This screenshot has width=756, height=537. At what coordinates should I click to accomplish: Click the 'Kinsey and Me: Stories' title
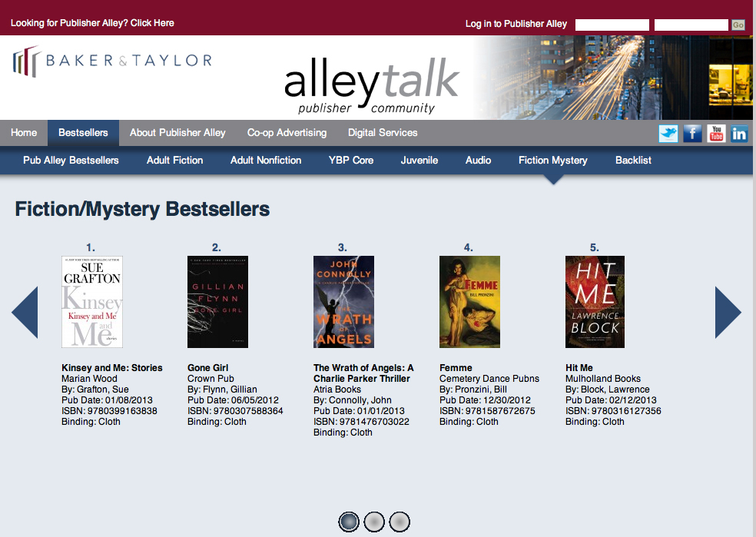coord(112,368)
